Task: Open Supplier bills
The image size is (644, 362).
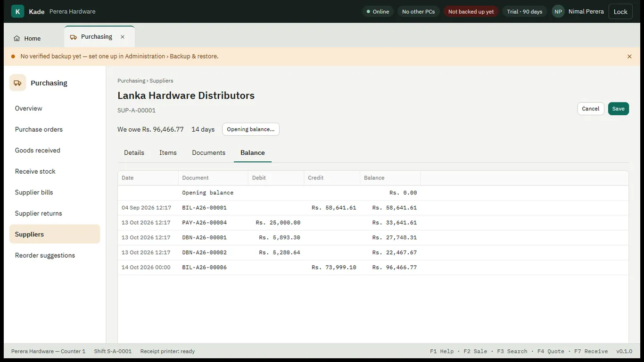Action: tap(55, 192)
